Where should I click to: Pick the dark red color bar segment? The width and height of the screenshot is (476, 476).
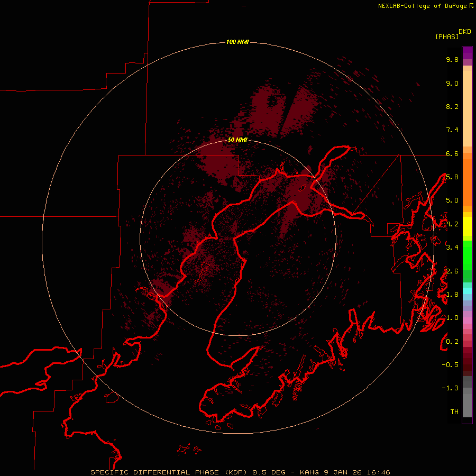(x=467, y=361)
